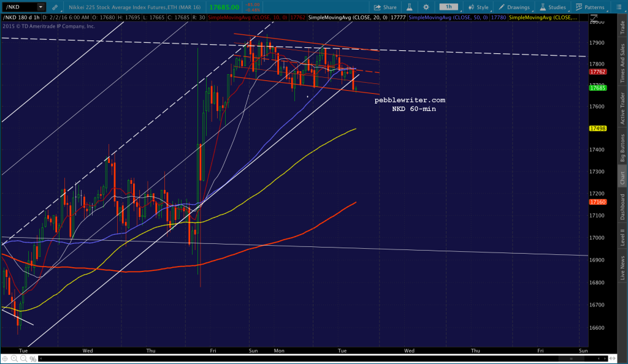Open the Studies menu
Viewport: 628px width, 364px height.
click(553, 7)
